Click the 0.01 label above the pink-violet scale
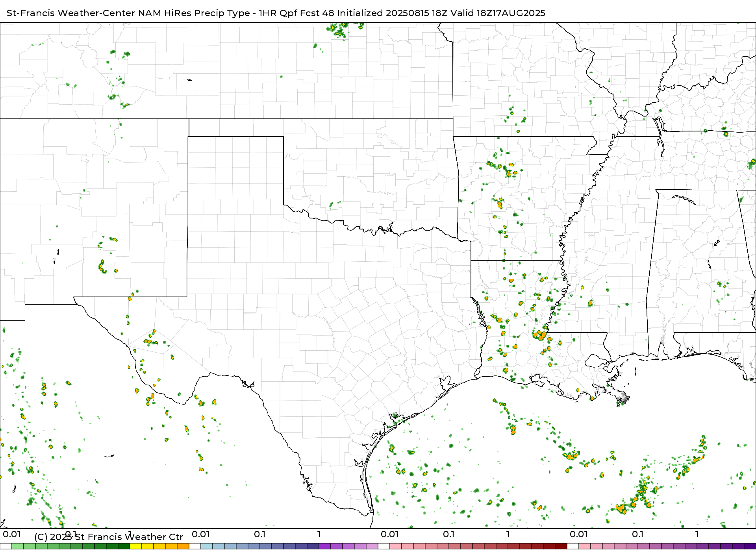Viewport: 756px width, 551px height. click(x=579, y=534)
